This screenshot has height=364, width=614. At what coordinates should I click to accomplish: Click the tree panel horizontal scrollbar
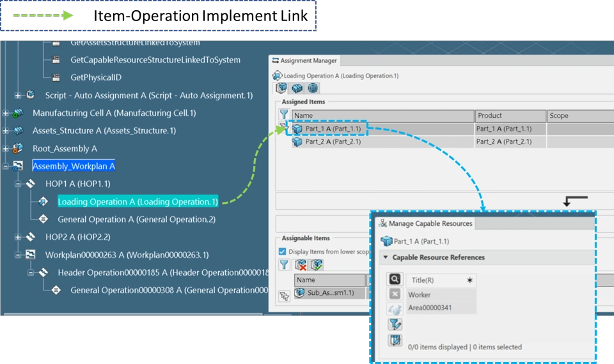[133, 314]
